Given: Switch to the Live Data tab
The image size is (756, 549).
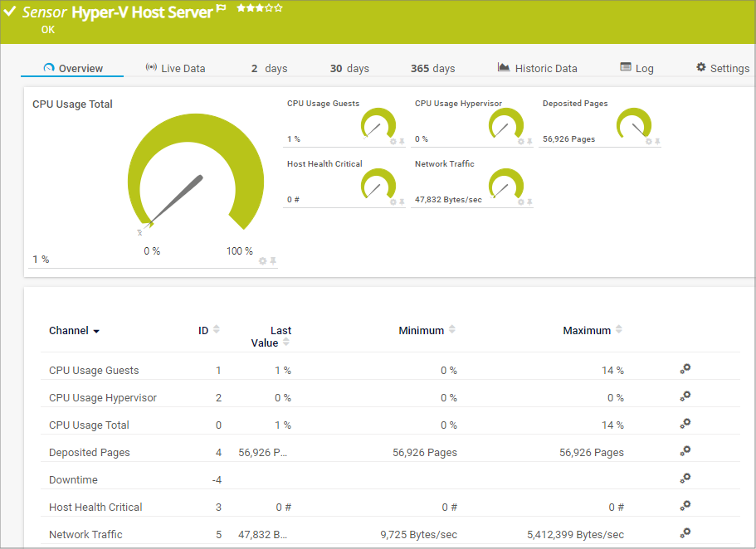Looking at the screenshot, I should click(x=175, y=68).
